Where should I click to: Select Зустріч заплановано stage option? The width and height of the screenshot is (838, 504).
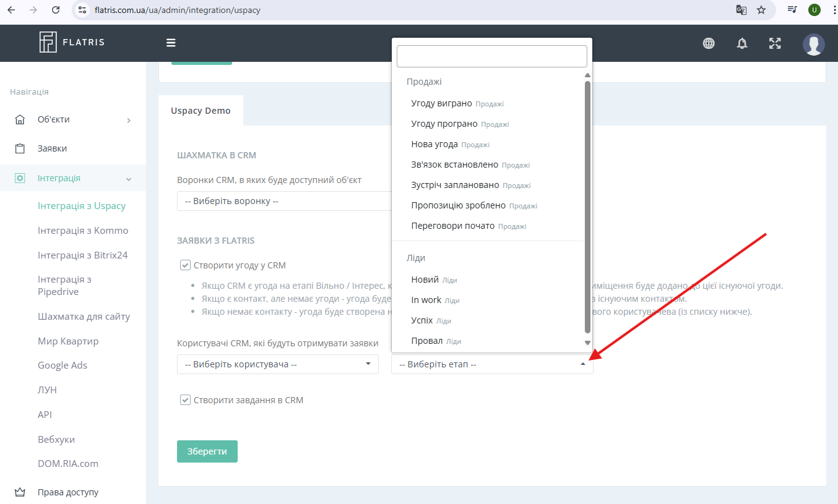coord(488,185)
